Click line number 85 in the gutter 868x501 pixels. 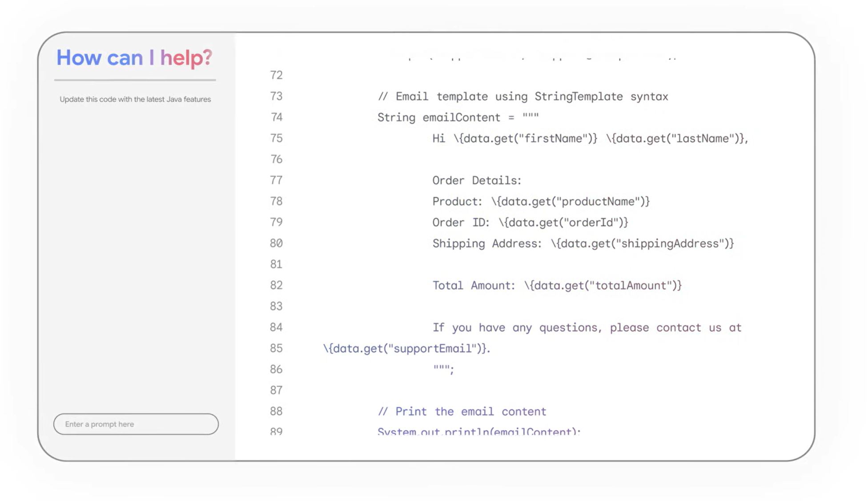pyautogui.click(x=276, y=348)
